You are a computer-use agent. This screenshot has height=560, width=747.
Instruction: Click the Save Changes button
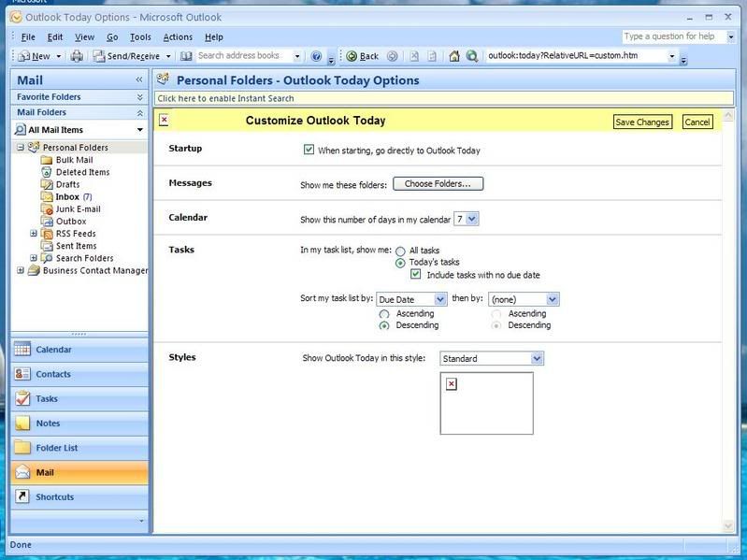[x=642, y=122]
